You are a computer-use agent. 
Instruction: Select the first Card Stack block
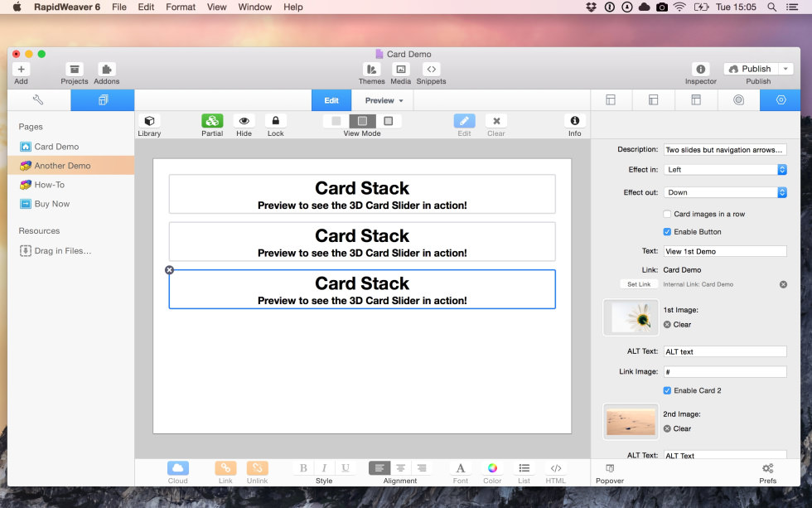point(362,194)
